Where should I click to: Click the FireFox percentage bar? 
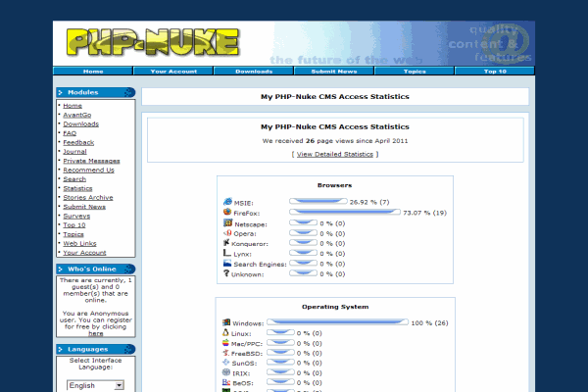[345, 213]
